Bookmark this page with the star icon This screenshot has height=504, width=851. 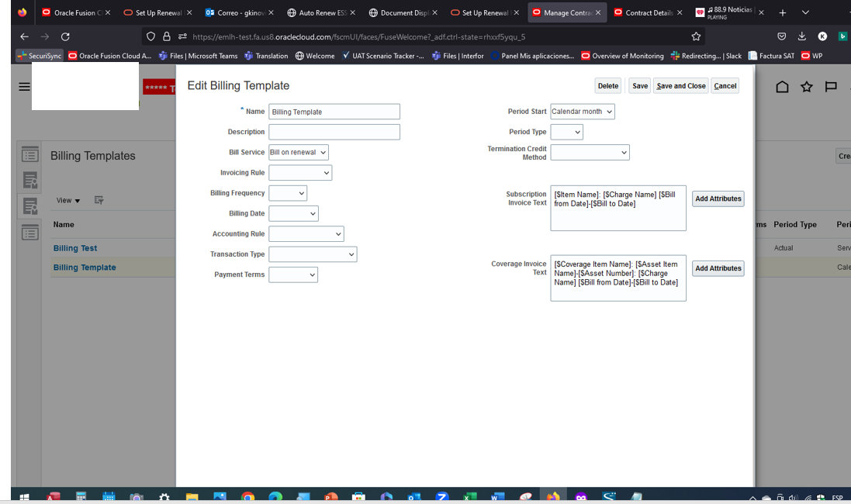[696, 36]
